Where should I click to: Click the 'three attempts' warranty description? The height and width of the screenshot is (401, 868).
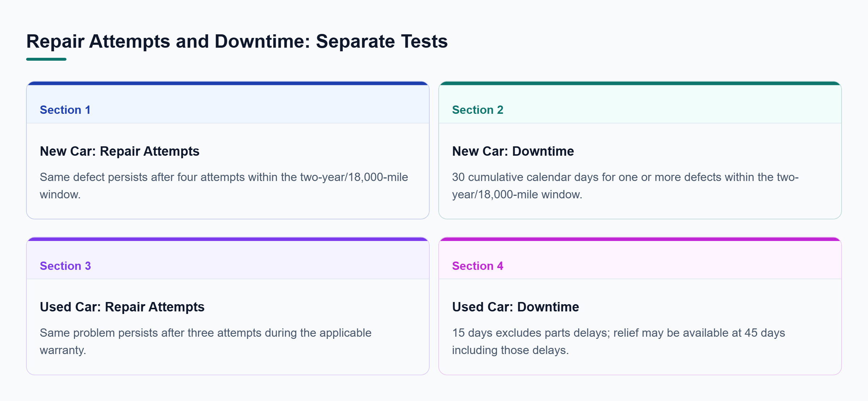(x=205, y=341)
